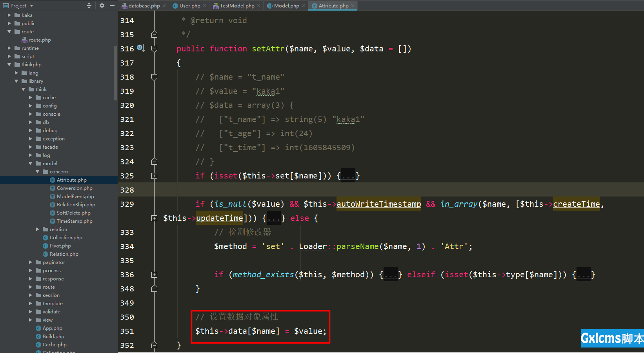This screenshot has height=353, width=644.
Task: Expand the public folder
Action: [x=9, y=24]
